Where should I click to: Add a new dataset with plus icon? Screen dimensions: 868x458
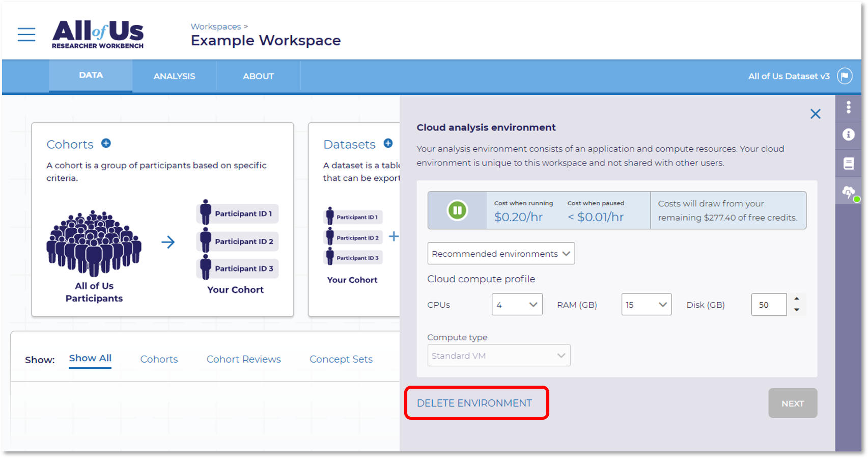coord(388,144)
